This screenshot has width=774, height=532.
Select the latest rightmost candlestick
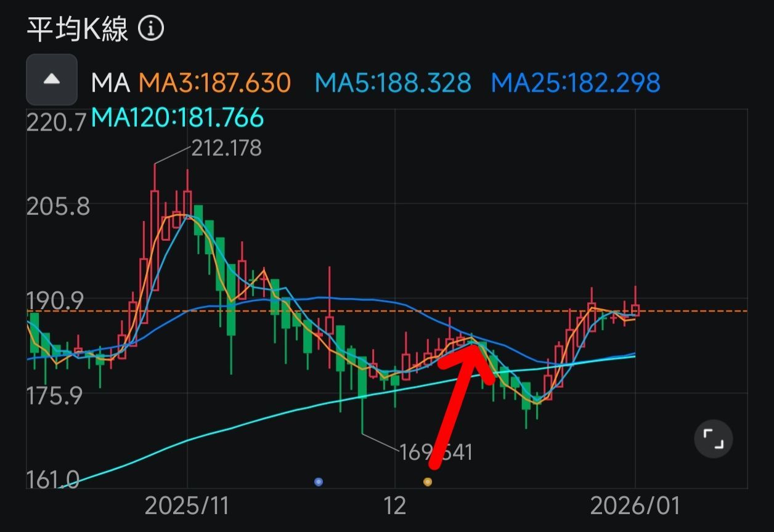pos(635,309)
